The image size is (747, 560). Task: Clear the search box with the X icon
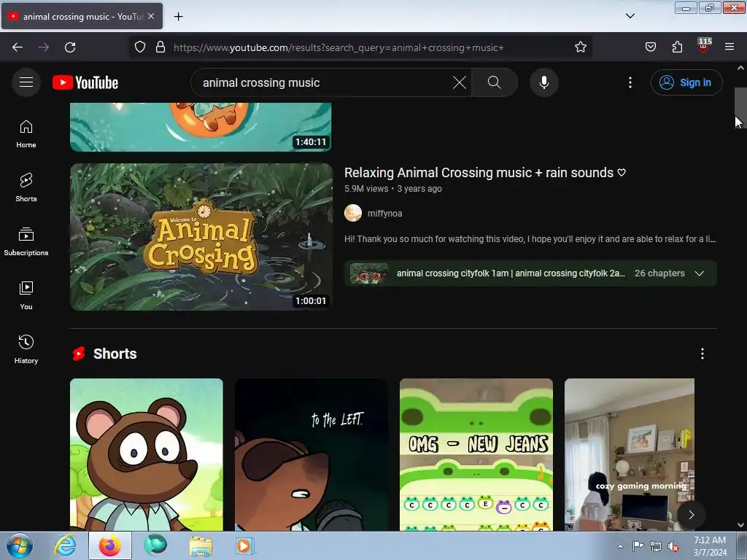[x=460, y=82]
